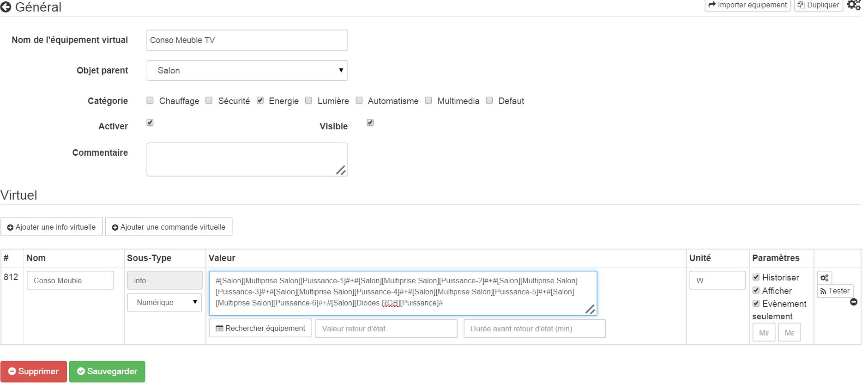Click the green Sauvegarder button
The image size is (868, 384).
tap(107, 372)
